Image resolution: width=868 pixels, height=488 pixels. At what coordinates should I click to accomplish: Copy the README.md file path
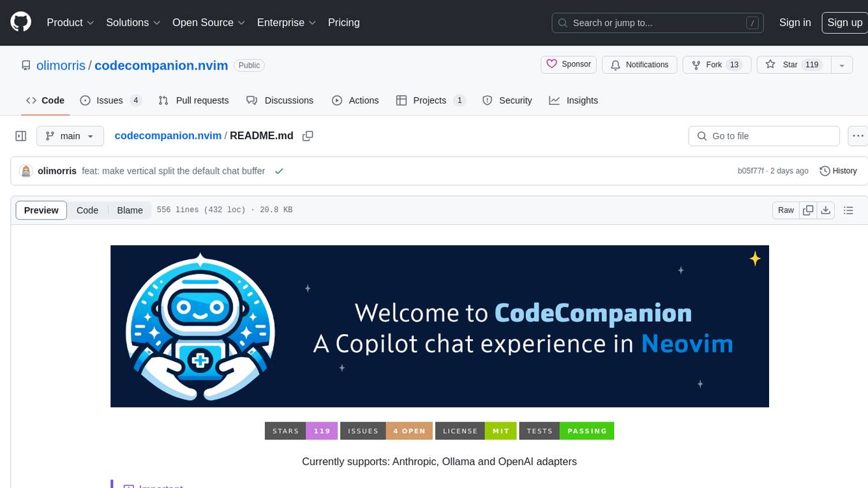point(308,136)
